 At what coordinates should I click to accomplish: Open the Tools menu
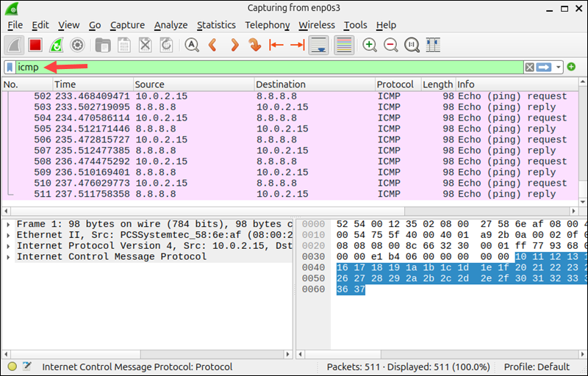pos(356,25)
